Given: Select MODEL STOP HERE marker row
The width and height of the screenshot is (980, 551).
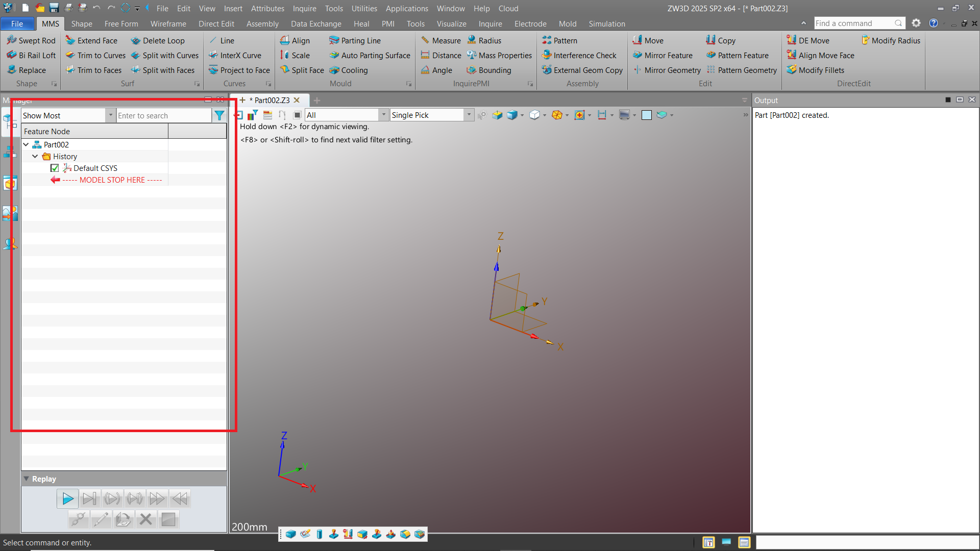Looking at the screenshot, I should [x=106, y=180].
